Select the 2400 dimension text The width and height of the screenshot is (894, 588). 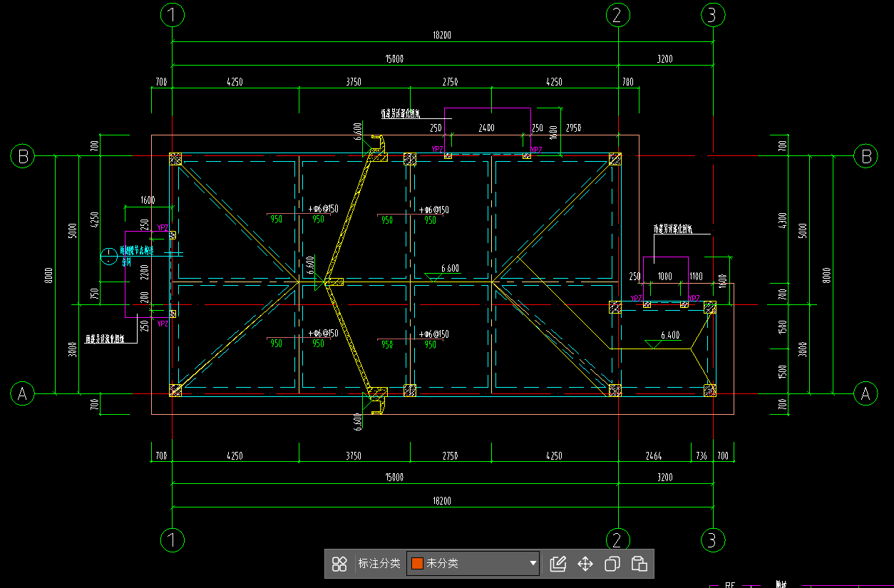point(486,128)
